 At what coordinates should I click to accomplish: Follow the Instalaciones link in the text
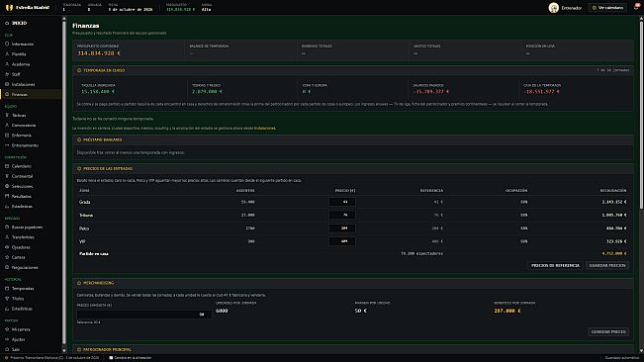click(265, 128)
